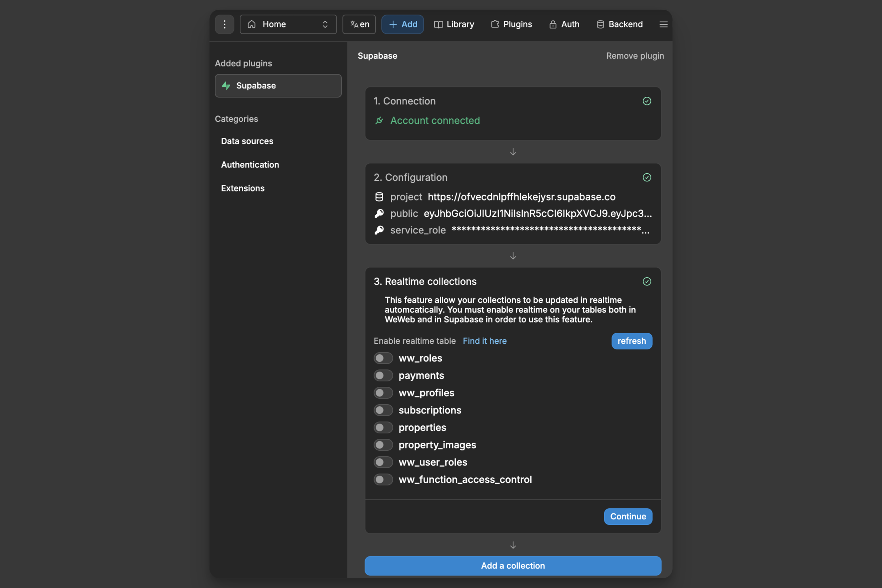Open the Find it here link
This screenshot has width=882, height=588.
pyautogui.click(x=484, y=341)
